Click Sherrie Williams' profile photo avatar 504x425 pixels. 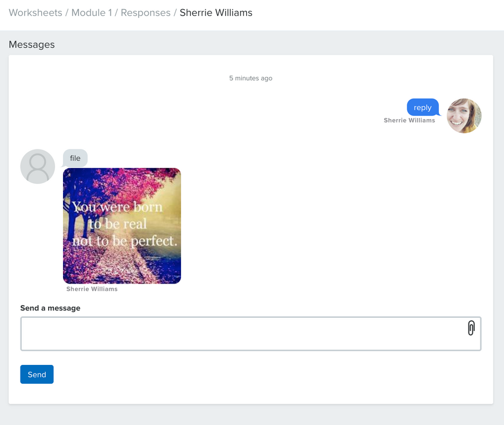tap(464, 116)
